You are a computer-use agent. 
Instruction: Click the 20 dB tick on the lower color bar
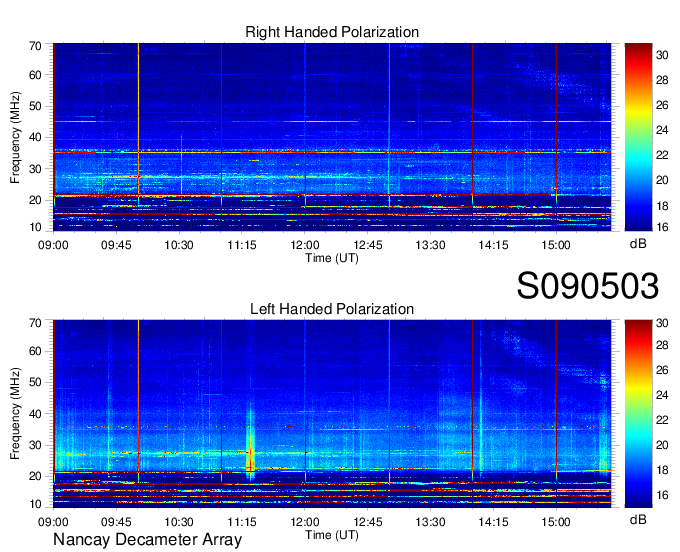(662, 445)
